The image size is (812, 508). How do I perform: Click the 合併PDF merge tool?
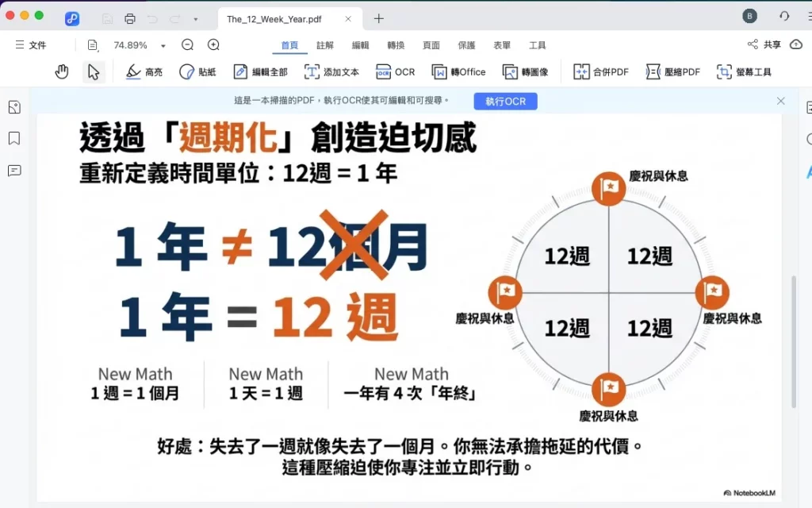click(601, 72)
